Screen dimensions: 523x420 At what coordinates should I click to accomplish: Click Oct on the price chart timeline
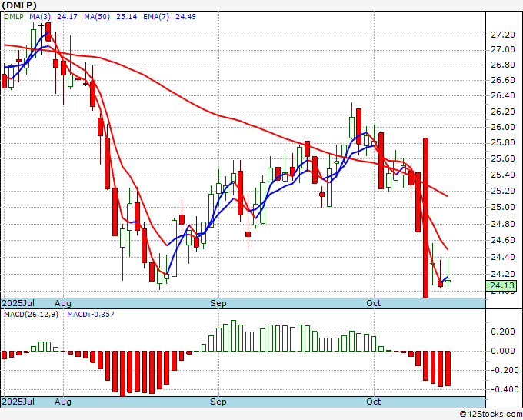click(373, 303)
